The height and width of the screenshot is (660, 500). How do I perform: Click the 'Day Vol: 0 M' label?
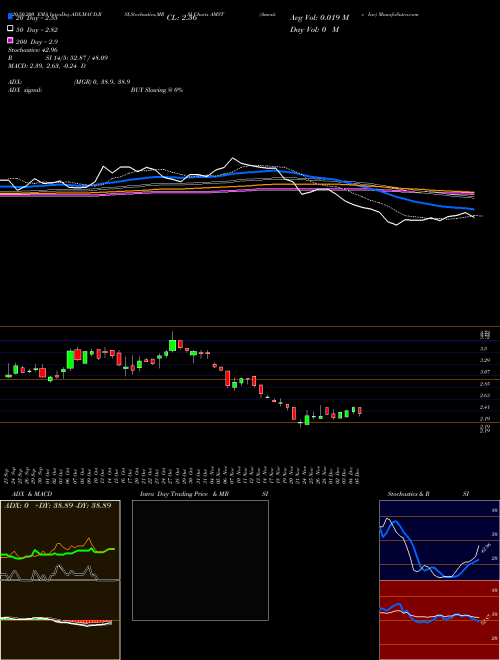coord(314,29)
